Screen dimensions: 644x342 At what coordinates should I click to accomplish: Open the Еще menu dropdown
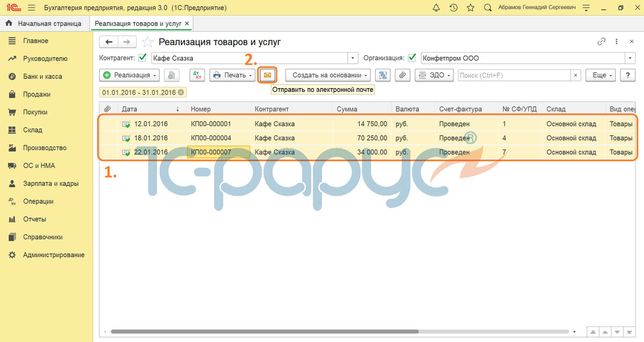(x=600, y=75)
